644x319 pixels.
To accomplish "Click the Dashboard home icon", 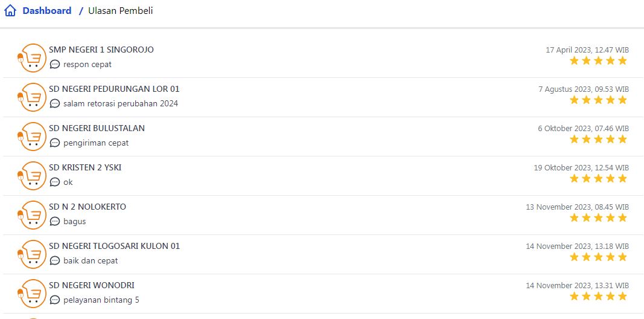I will point(10,11).
